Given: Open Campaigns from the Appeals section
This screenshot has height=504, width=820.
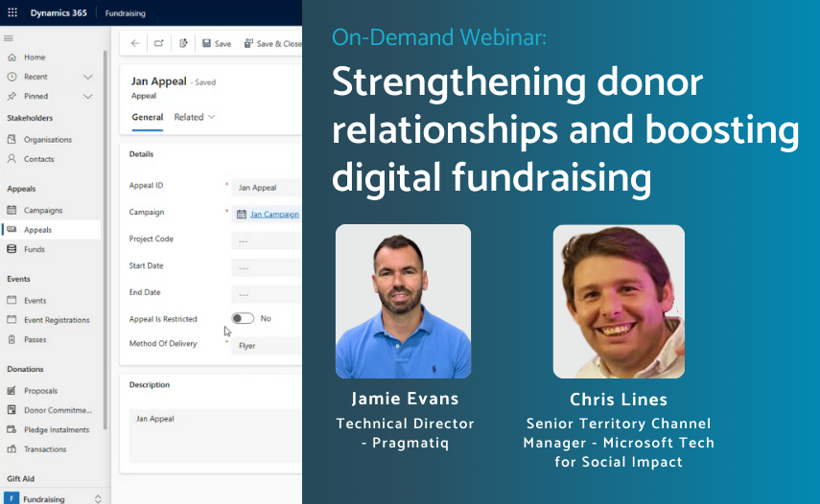Looking at the screenshot, I should [x=43, y=211].
